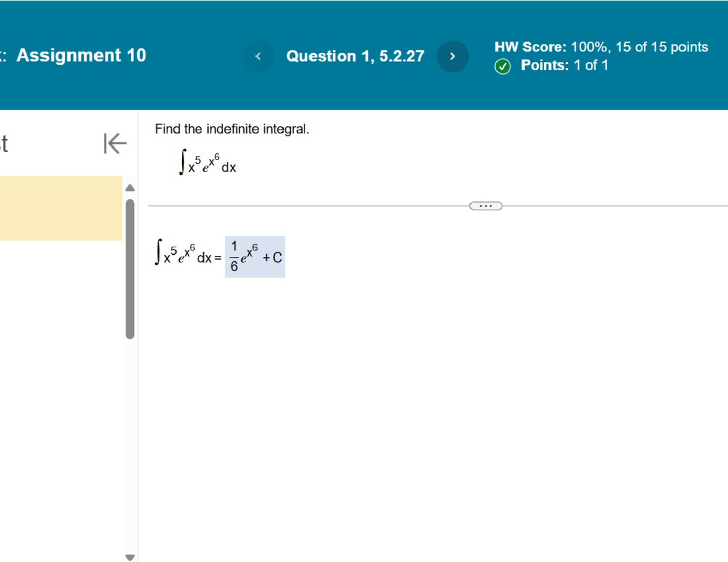This screenshot has height=562, width=728.
Task: Collapse the sidebar with the arrow-to-bar icon
Action: [x=115, y=144]
